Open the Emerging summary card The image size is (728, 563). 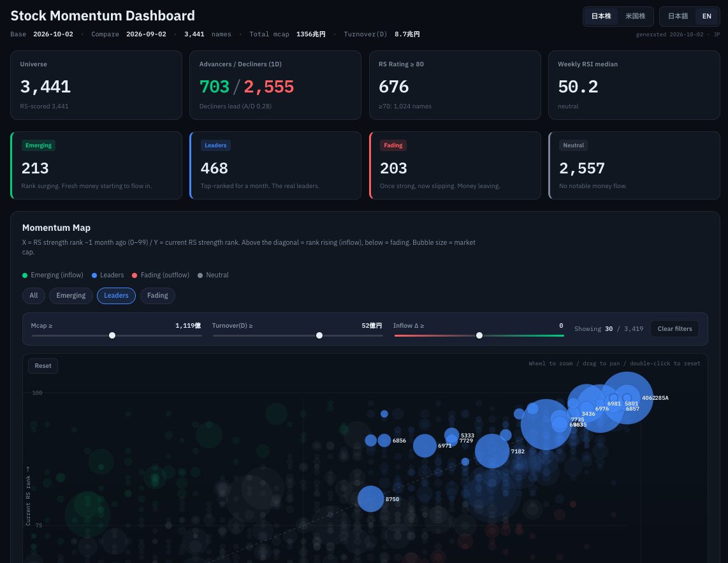(96, 165)
